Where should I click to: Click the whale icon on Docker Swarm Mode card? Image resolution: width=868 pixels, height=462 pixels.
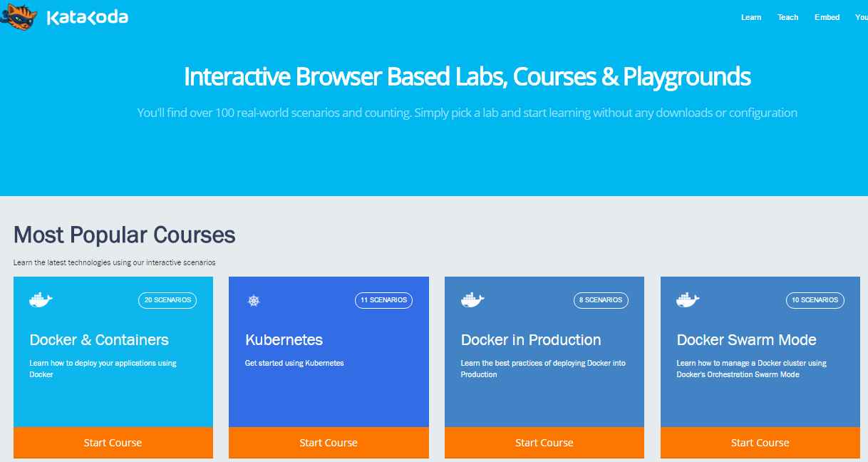click(x=688, y=299)
